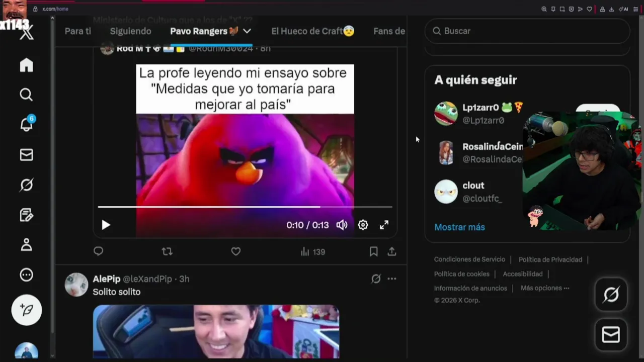This screenshot has height=362, width=644.
Task: Click browser zoom magnifier icon
Action: (544, 9)
